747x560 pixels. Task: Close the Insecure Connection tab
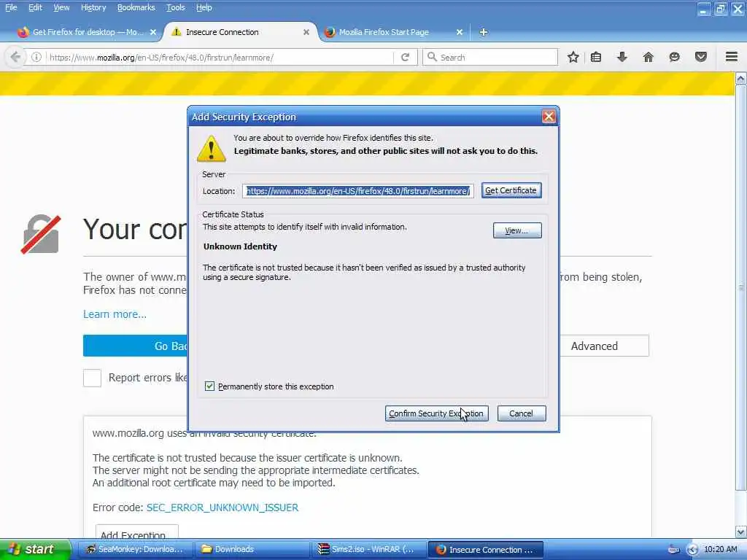(x=306, y=32)
